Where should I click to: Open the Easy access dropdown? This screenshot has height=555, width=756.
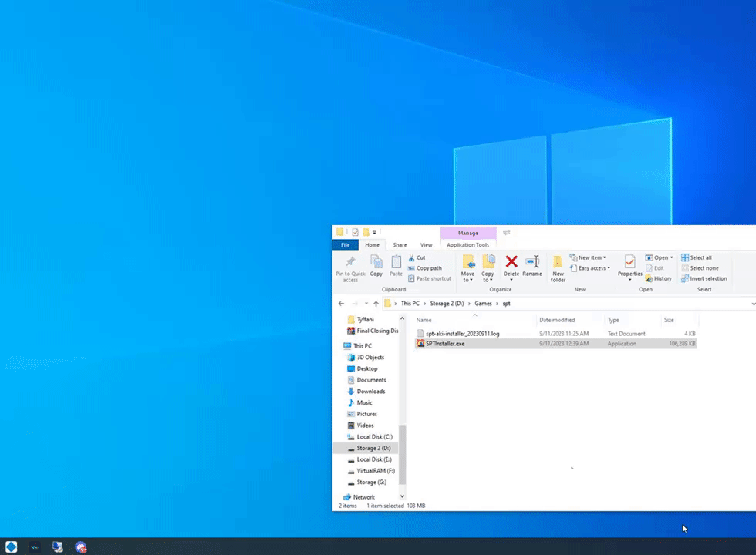[x=590, y=268]
